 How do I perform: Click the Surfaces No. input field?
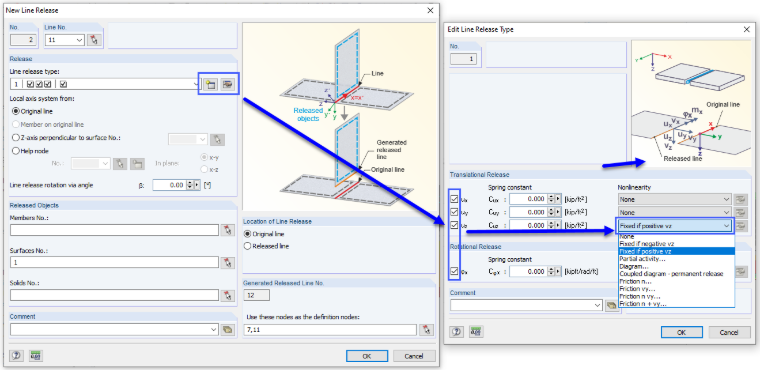(114, 262)
